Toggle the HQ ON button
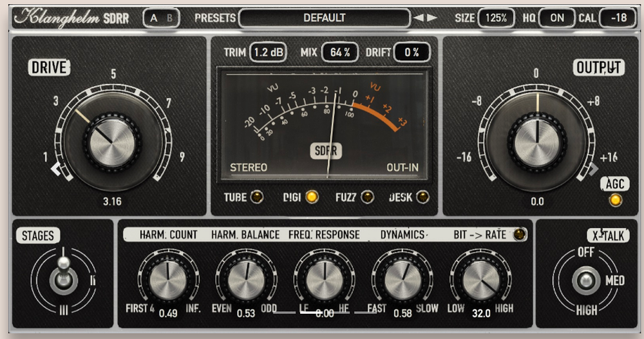The width and height of the screenshot is (644, 339). tap(557, 18)
